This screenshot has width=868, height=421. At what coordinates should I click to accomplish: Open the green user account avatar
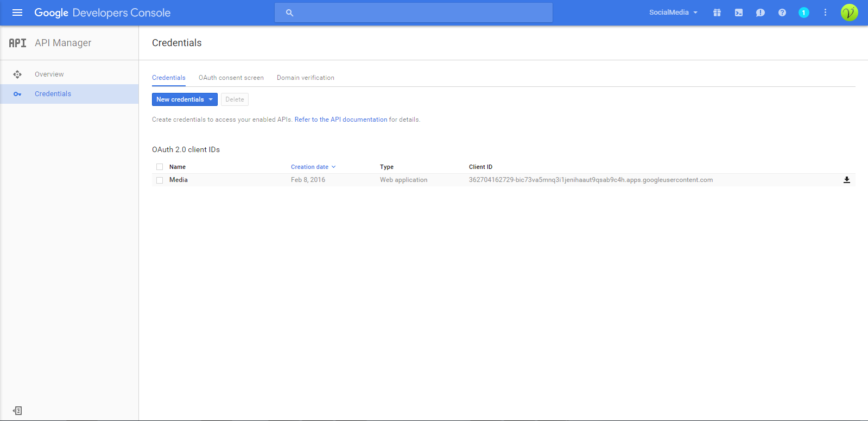(850, 12)
